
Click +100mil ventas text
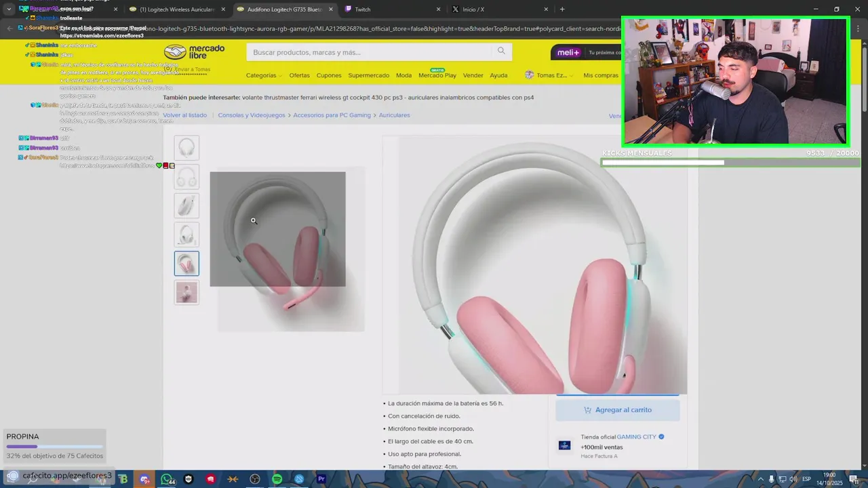click(x=601, y=447)
